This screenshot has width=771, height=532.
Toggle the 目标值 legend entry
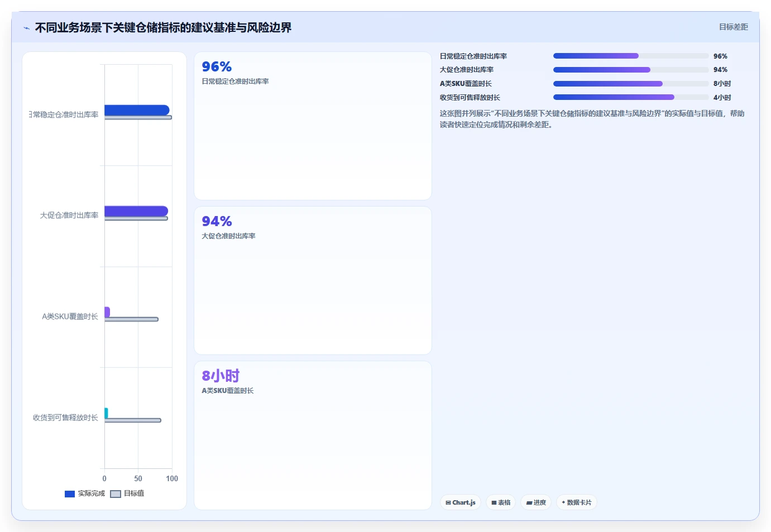click(127, 493)
